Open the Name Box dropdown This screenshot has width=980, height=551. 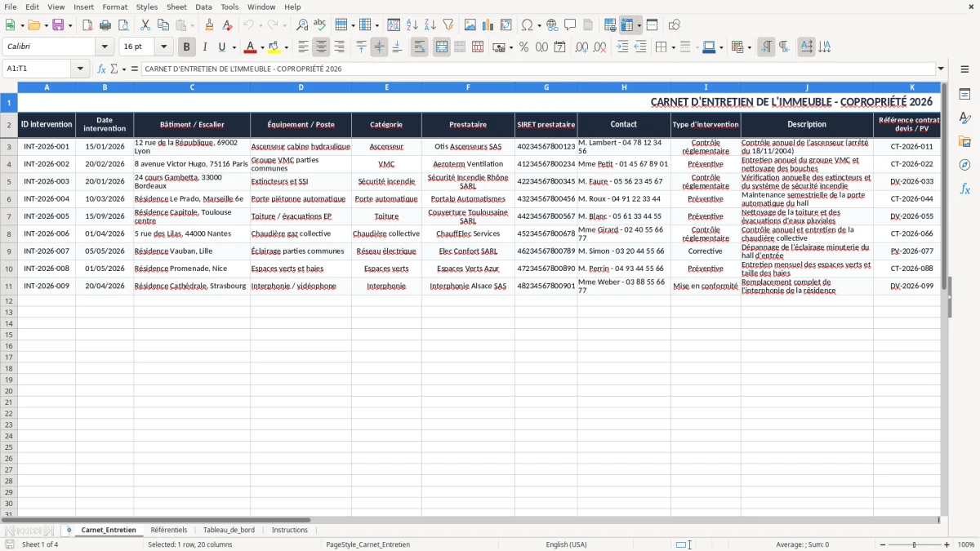tap(80, 69)
